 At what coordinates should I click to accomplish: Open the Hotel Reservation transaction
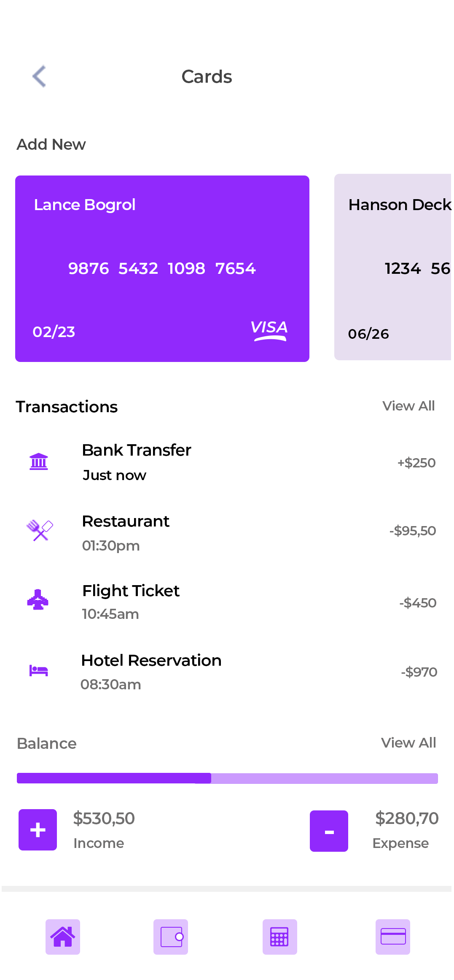click(x=227, y=672)
